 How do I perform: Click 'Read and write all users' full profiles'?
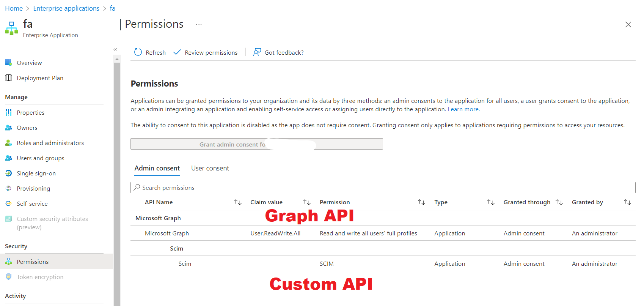368,233
